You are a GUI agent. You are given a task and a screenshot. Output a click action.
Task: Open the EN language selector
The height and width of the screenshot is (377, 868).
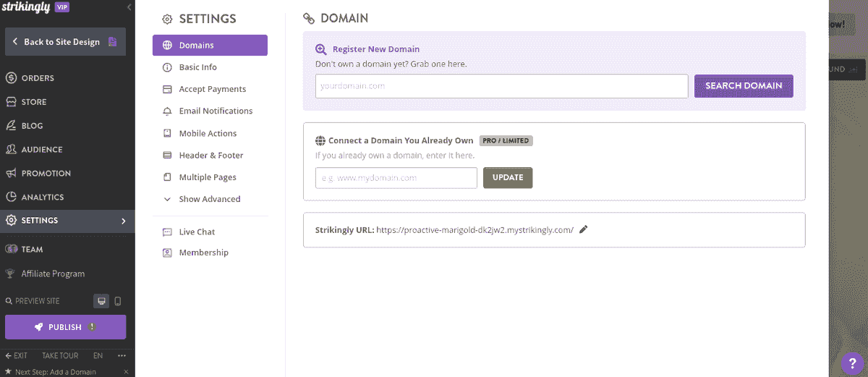[x=98, y=355]
